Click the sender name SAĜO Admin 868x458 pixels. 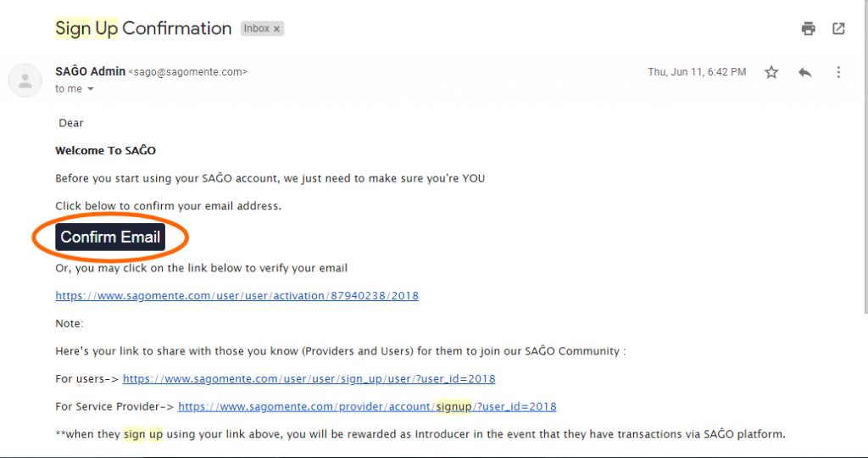(90, 72)
